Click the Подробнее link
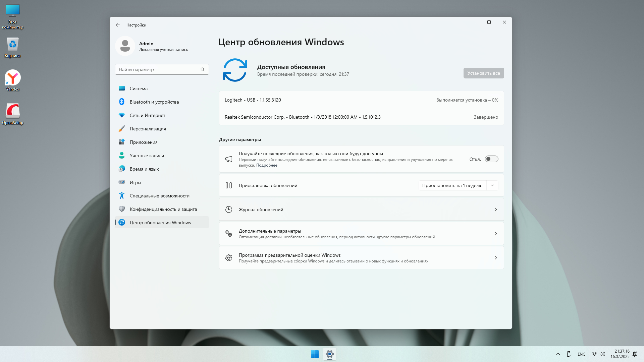The height and width of the screenshot is (362, 644). (267, 165)
